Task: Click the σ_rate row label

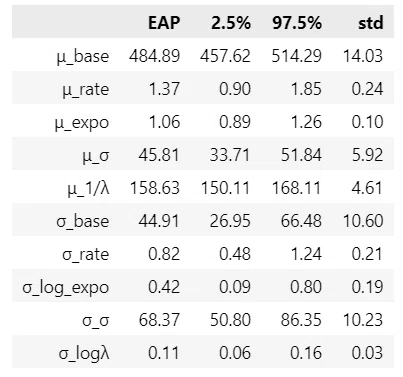Action: (x=86, y=255)
